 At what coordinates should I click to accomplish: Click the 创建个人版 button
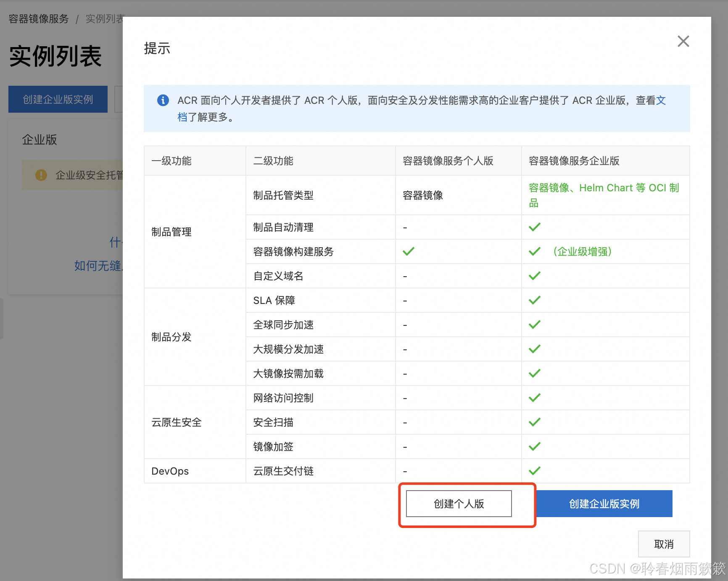[x=459, y=504]
